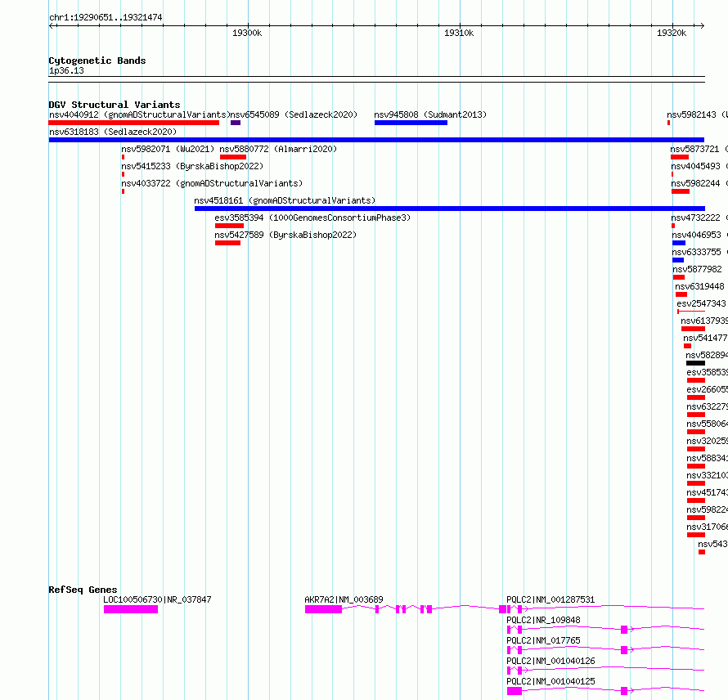
Task: Select the nsv4732222 variant label
Action: coord(699,218)
